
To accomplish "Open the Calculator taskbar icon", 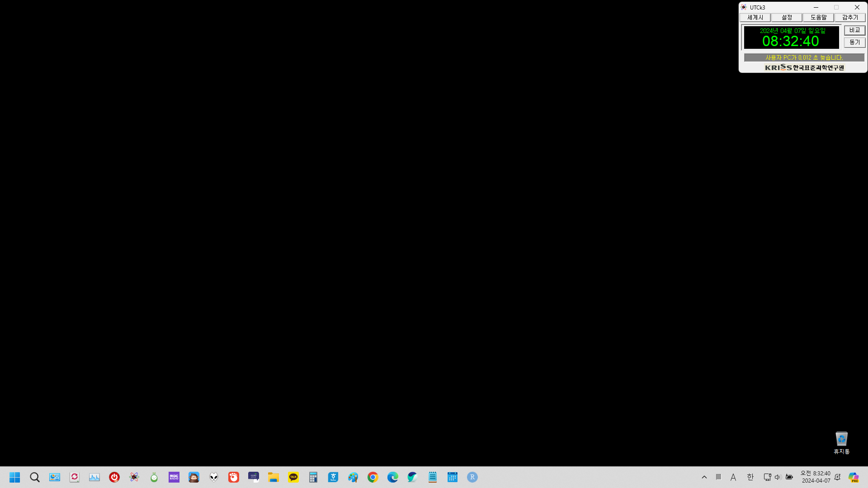I will tap(313, 477).
